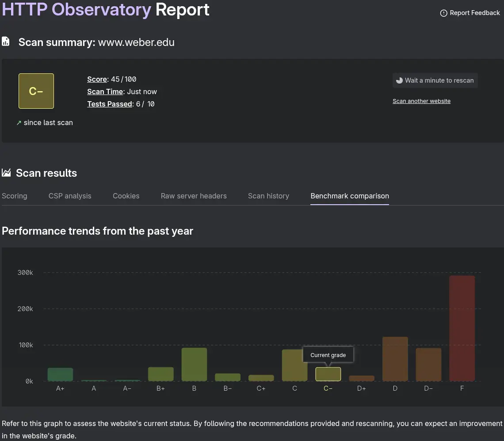
Task: Click the document icon beside Scan summary
Action: [x=5, y=41]
